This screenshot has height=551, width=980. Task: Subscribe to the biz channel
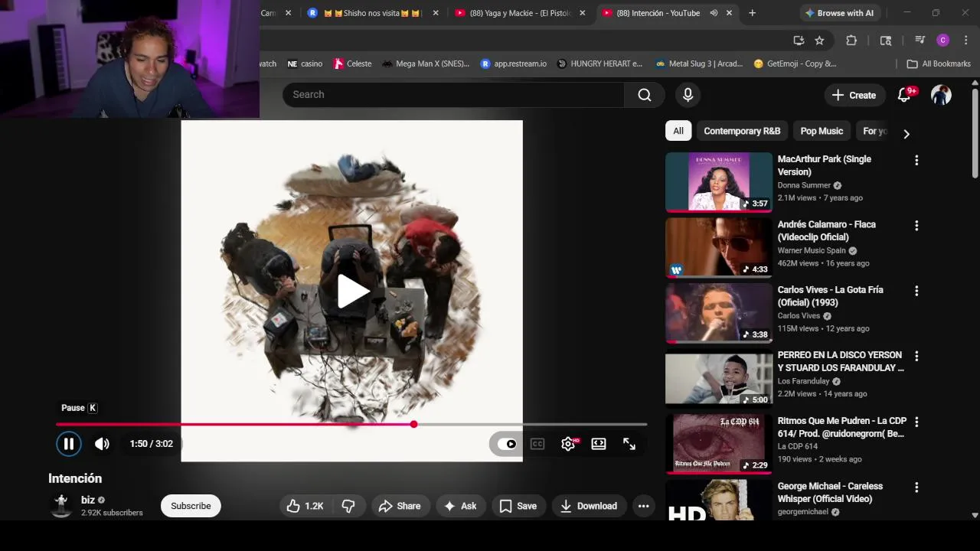(x=191, y=506)
